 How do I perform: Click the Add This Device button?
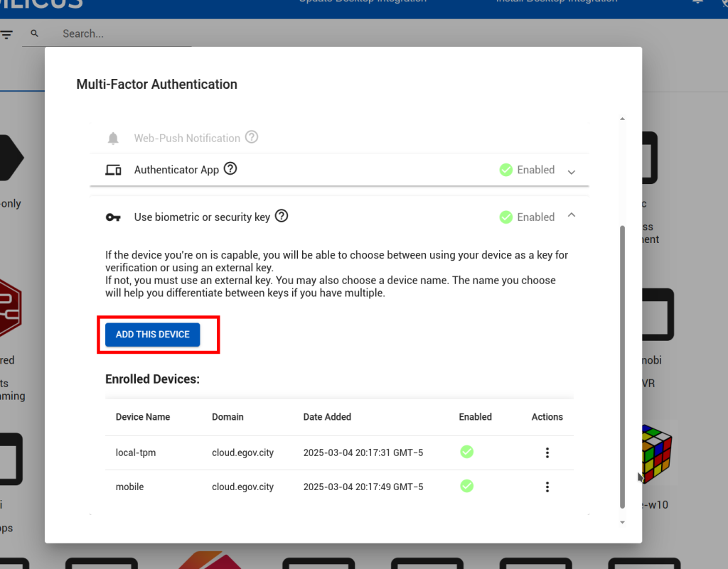tap(153, 335)
